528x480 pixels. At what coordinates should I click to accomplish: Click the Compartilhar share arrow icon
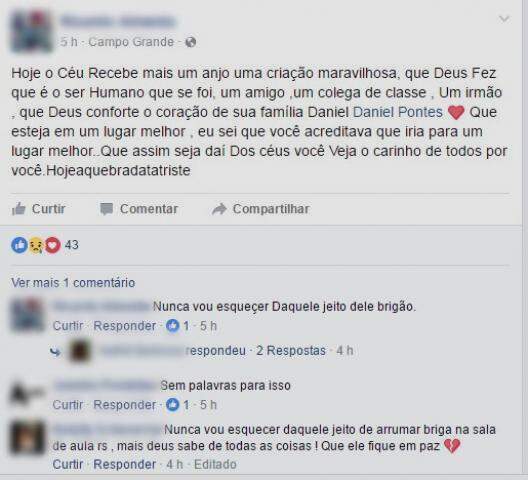pos(219,209)
